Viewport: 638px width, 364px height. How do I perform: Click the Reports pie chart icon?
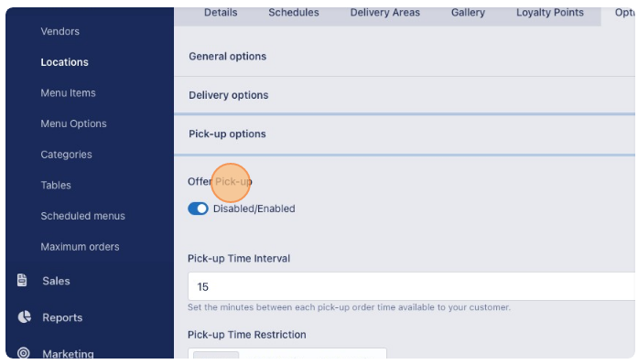coord(24,316)
